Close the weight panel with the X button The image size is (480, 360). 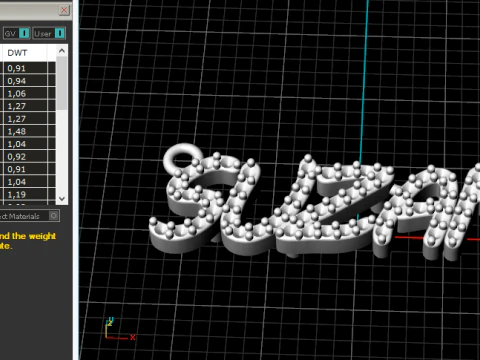click(64, 10)
